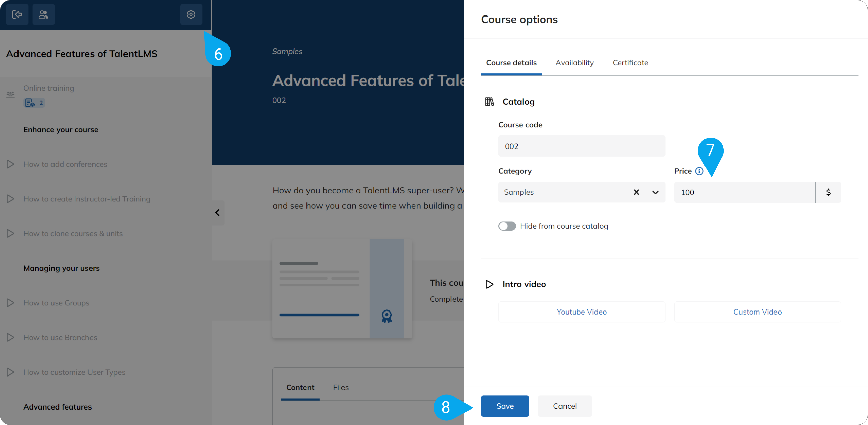Click play icon for Instructor-led Training unit
The height and width of the screenshot is (425, 868).
pos(10,199)
